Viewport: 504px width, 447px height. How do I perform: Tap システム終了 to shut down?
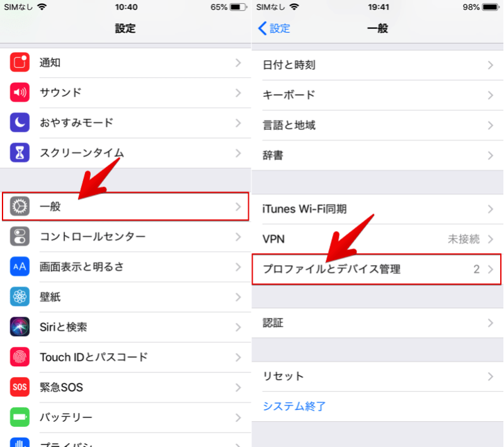tap(295, 407)
